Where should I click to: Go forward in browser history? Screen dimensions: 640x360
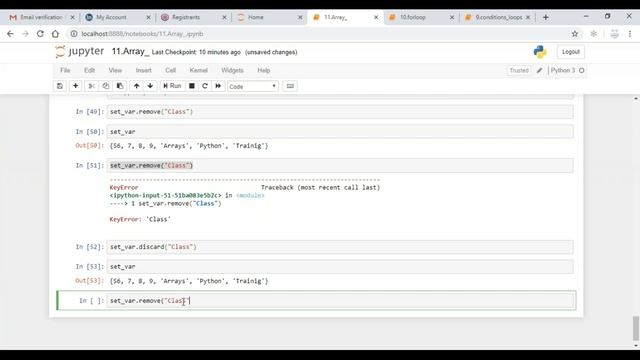coord(25,34)
